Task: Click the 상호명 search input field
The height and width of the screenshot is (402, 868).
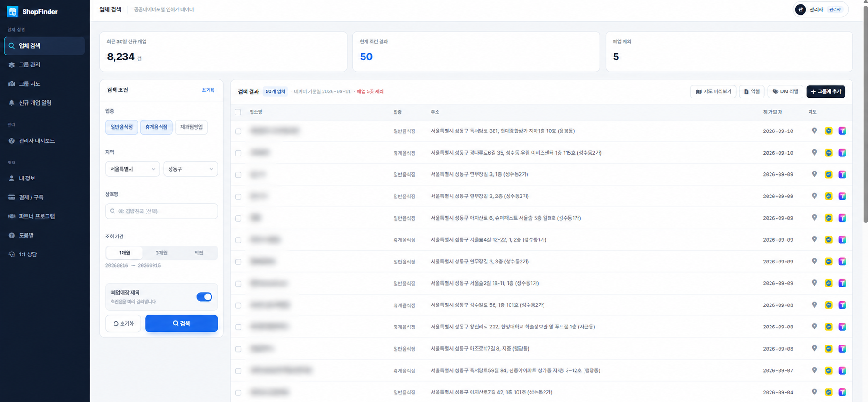Action: [x=162, y=211]
